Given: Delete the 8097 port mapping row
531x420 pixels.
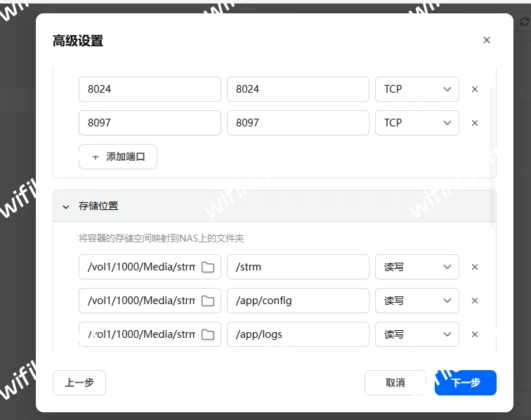Looking at the screenshot, I should tap(475, 123).
